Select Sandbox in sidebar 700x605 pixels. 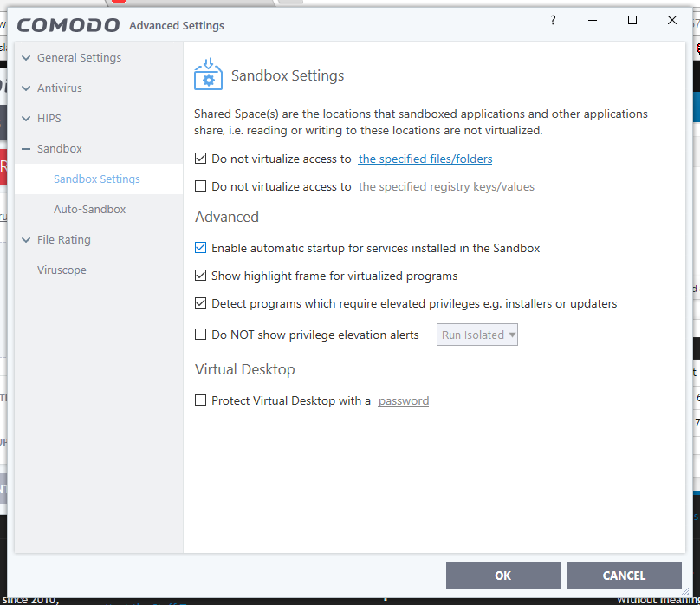coord(60,149)
